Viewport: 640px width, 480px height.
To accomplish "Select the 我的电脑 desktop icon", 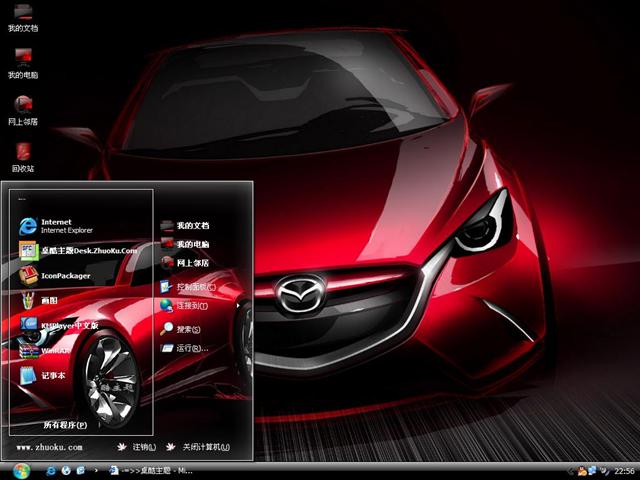I will click(23, 62).
